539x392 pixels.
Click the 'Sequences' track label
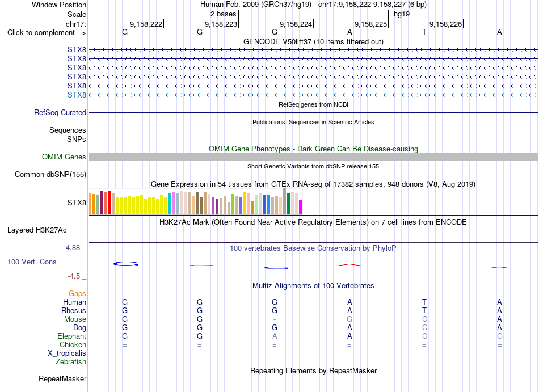click(x=68, y=130)
